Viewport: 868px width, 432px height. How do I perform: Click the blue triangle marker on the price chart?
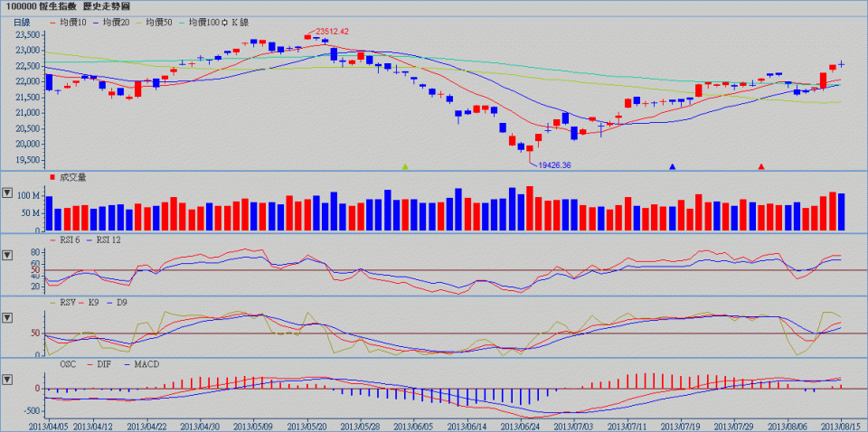[x=672, y=166]
